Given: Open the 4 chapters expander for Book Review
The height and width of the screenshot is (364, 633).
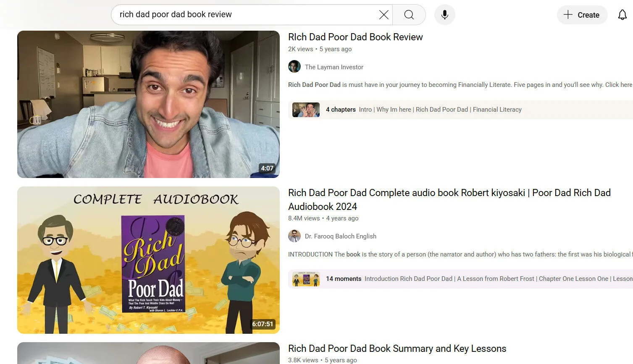Looking at the screenshot, I should pyautogui.click(x=341, y=110).
